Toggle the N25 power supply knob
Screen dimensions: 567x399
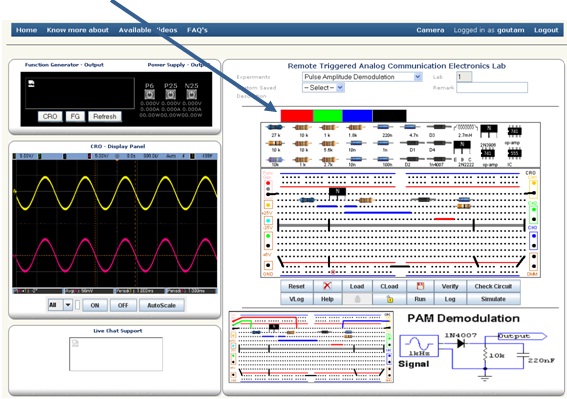pyautogui.click(x=191, y=94)
